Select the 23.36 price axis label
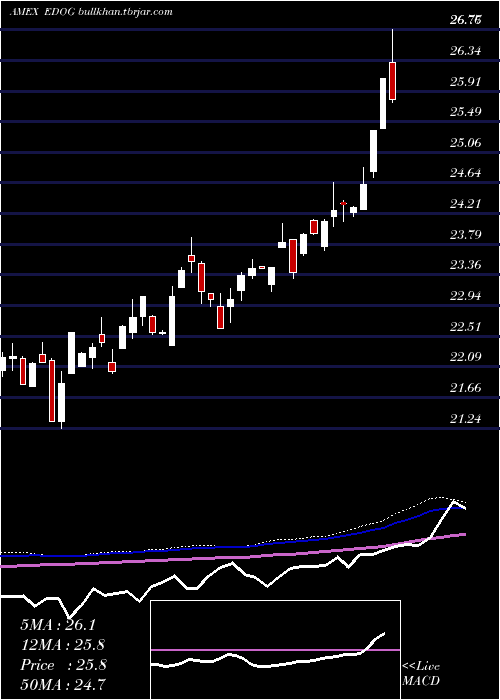 (466, 265)
